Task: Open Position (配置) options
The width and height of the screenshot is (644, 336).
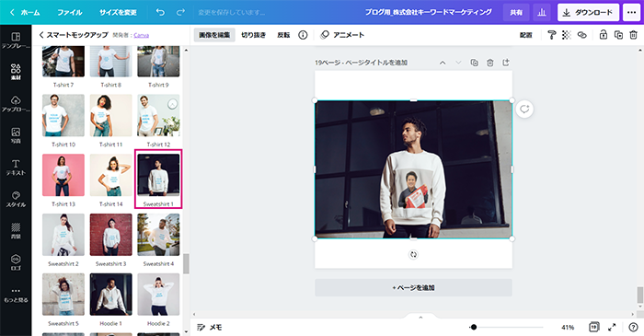Action: pos(525,35)
